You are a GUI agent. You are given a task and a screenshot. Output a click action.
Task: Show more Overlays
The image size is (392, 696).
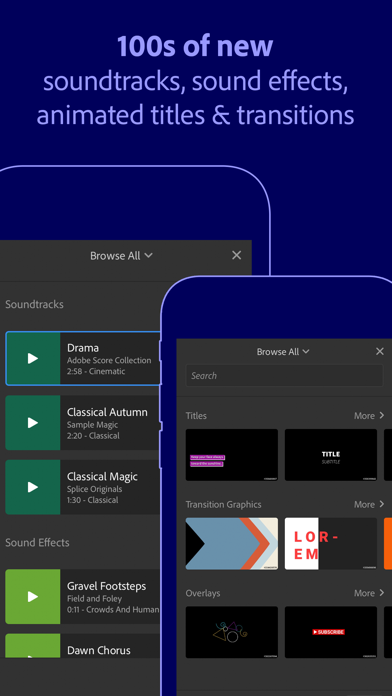[x=369, y=593]
